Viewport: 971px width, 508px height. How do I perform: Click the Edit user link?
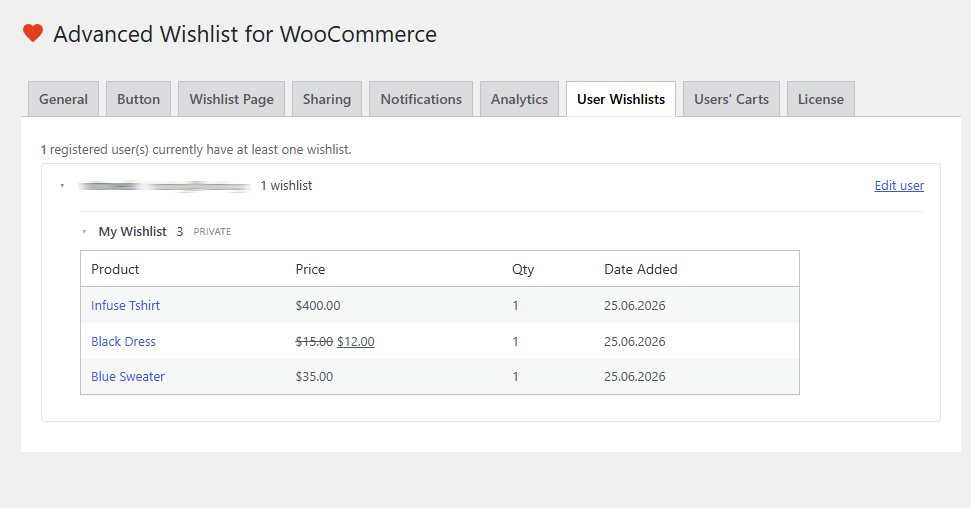pos(899,185)
